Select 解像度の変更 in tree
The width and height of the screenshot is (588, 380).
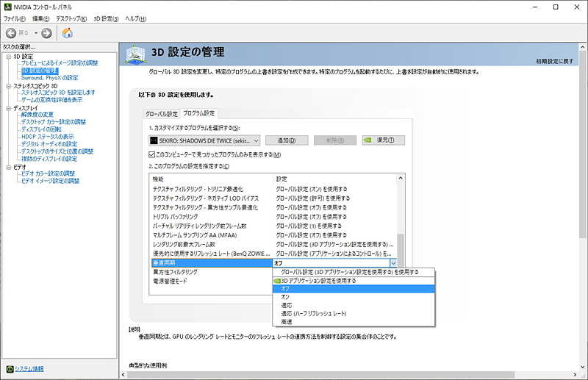click(37, 115)
